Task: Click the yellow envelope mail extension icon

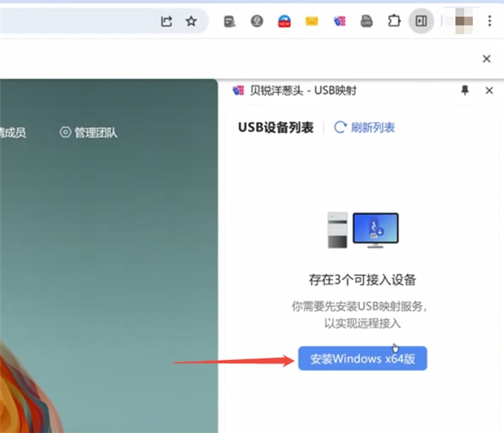Action: 312,22
